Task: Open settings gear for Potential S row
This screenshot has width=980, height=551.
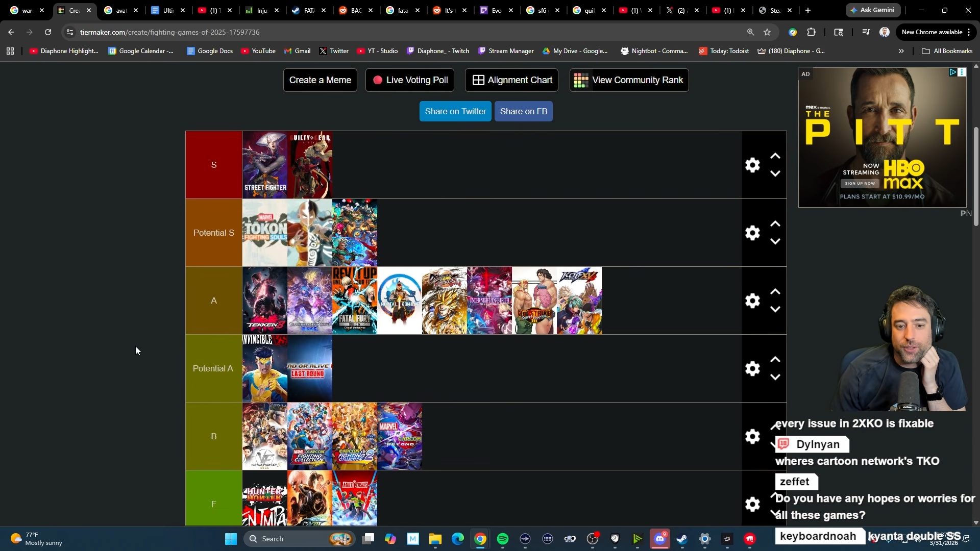Action: (x=752, y=233)
